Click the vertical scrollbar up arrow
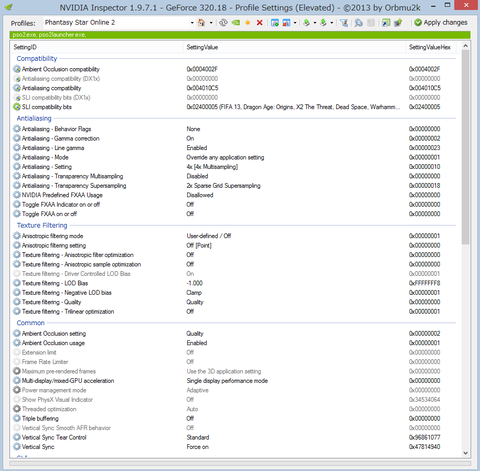This screenshot has height=471, width=480. [465, 46]
